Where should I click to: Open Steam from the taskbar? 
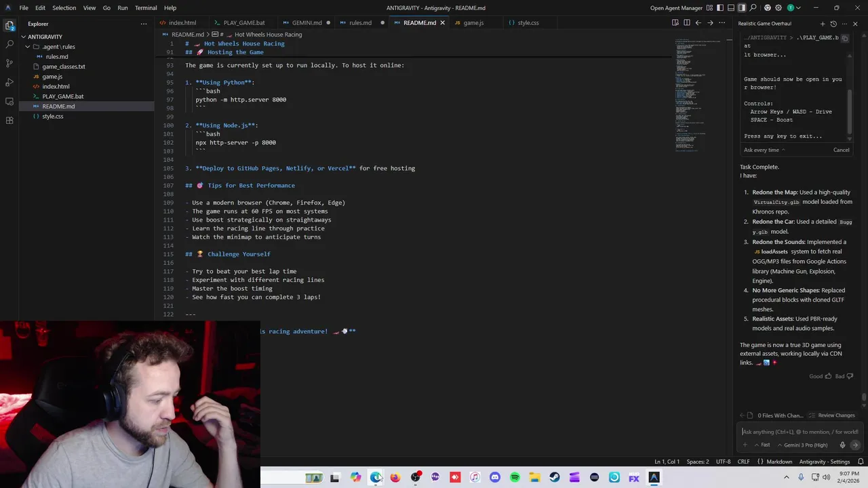point(555,478)
